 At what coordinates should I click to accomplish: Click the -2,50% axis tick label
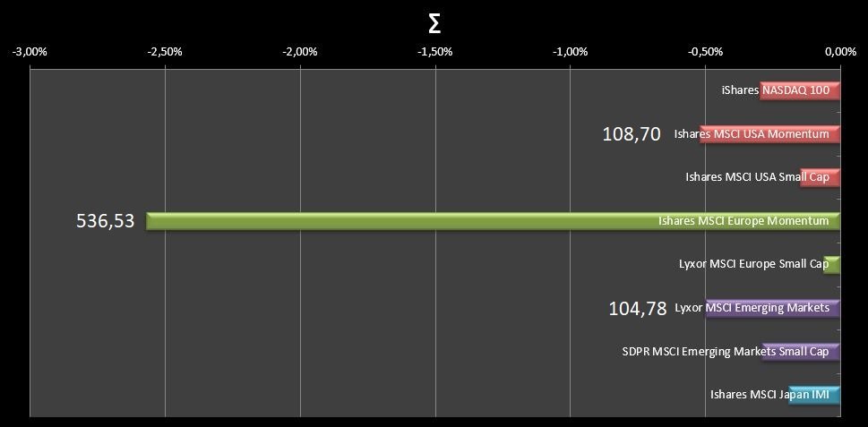pos(165,51)
